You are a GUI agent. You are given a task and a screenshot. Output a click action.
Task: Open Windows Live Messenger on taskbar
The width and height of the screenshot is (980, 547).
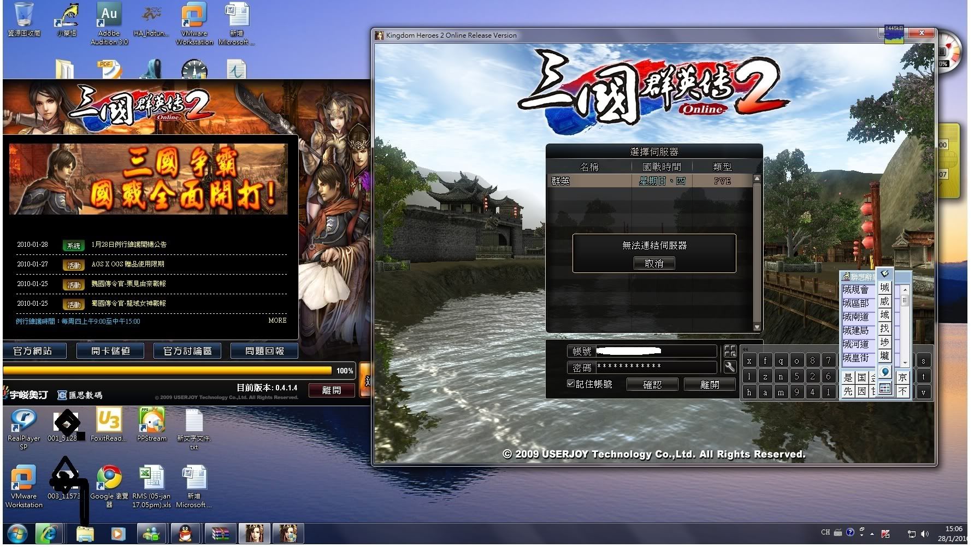(151, 533)
